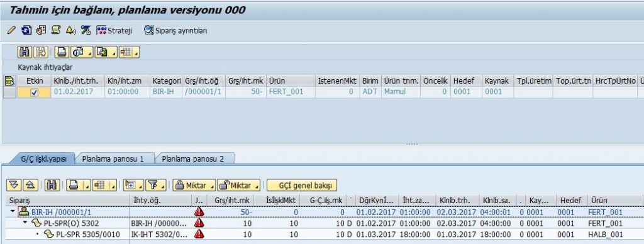Click the Sipariş ayrıntıları button
The height and width of the screenshot is (244, 644).
click(x=175, y=30)
